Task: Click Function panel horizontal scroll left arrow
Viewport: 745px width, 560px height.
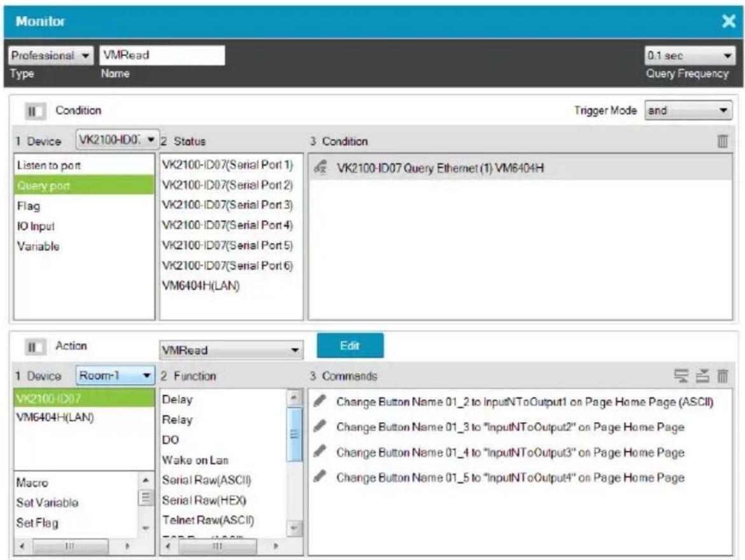Action: pos(169,546)
